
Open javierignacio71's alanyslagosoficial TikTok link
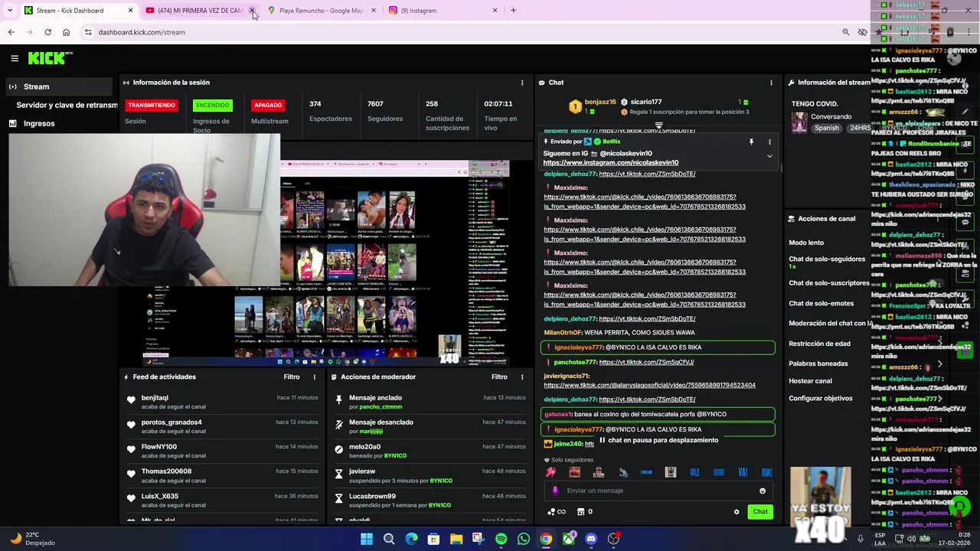point(649,385)
